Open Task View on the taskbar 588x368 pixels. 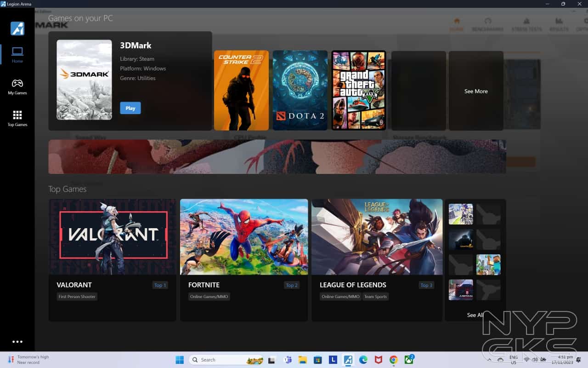point(272,360)
